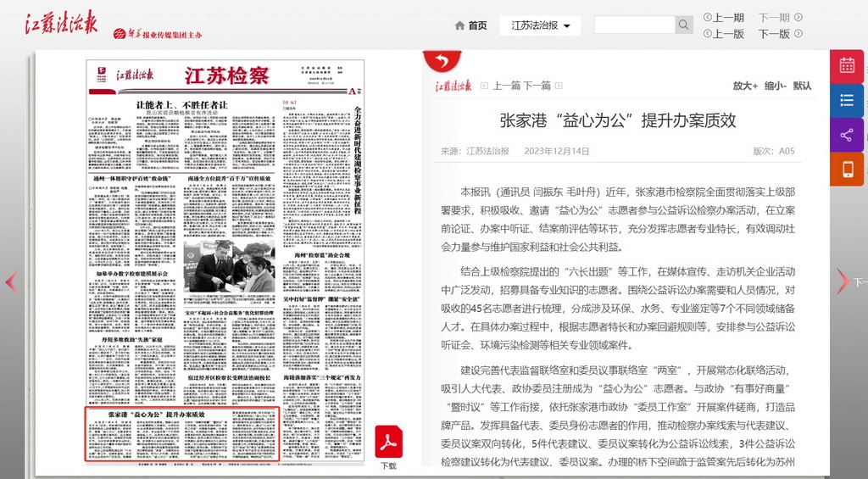
Task: Click the 新华报业传媒集团主办 logo
Action: (x=158, y=34)
